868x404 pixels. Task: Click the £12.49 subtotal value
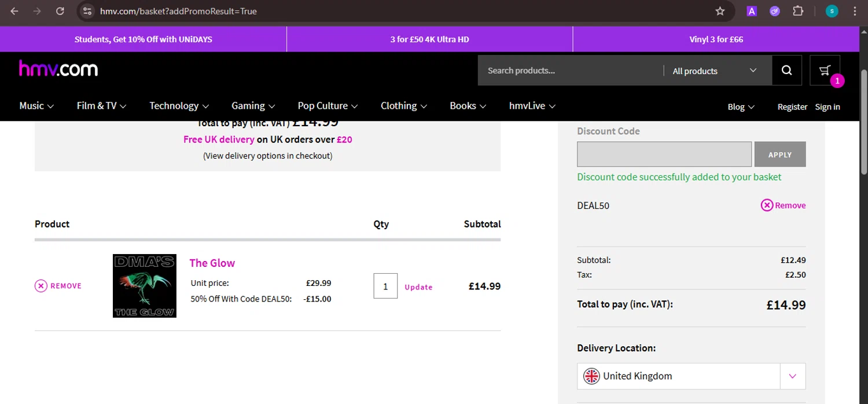click(793, 260)
